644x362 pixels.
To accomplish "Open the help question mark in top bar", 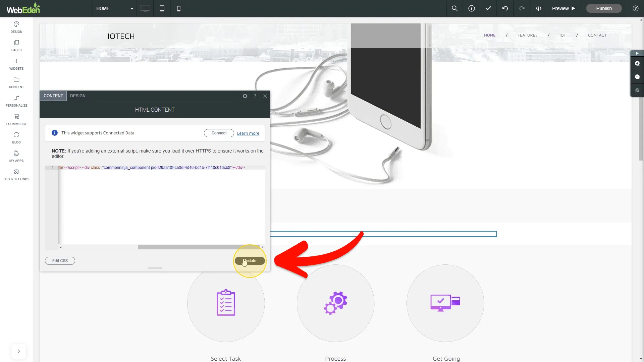I will pos(636,8).
